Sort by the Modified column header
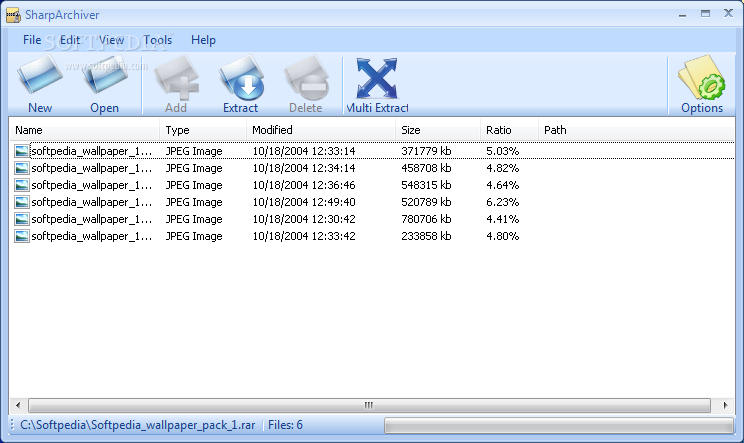 point(321,130)
